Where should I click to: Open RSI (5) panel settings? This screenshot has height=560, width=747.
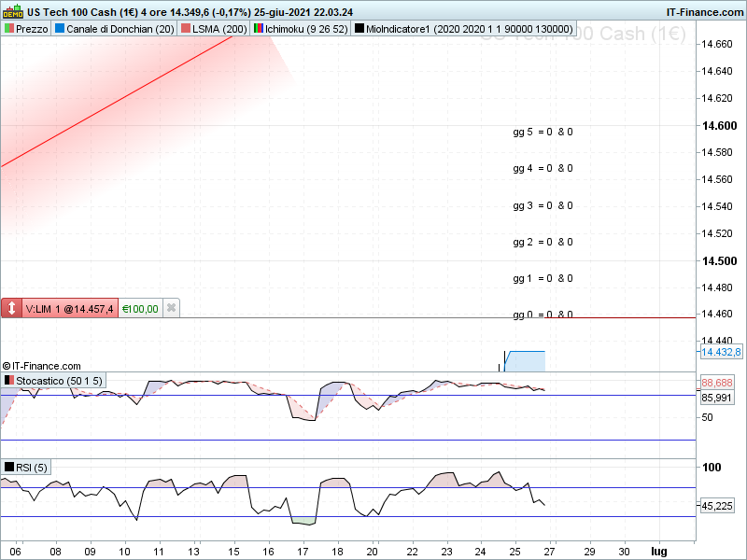[x=32, y=468]
